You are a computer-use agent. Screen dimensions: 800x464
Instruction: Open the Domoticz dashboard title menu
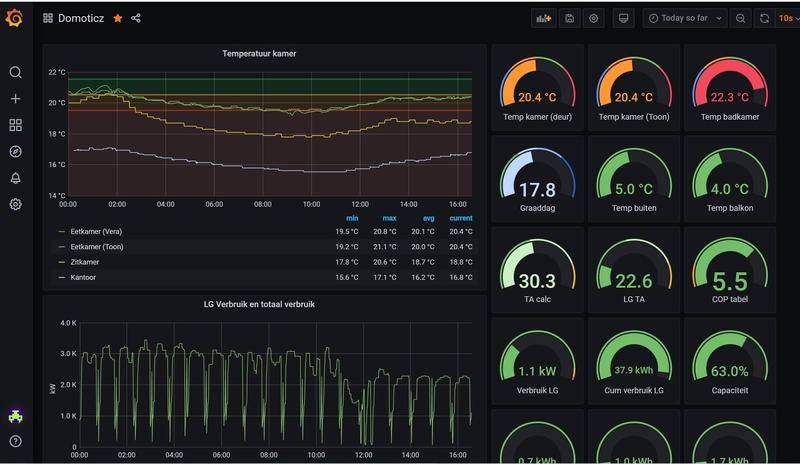[x=81, y=18]
